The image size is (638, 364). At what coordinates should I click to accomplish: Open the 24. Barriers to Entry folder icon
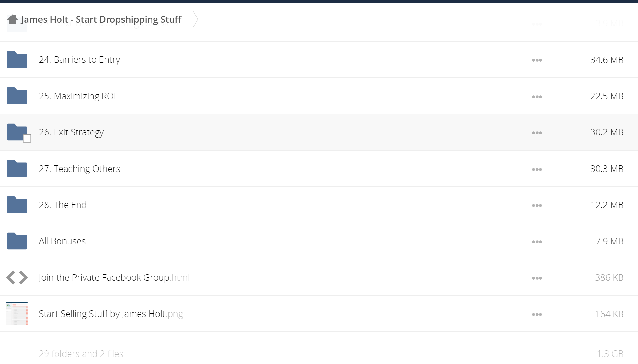pyautogui.click(x=17, y=59)
